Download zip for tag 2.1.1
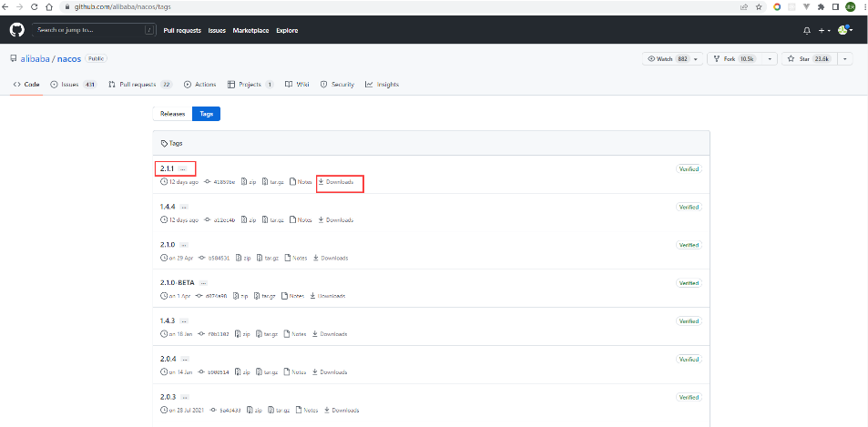The height and width of the screenshot is (427, 868). click(x=248, y=181)
